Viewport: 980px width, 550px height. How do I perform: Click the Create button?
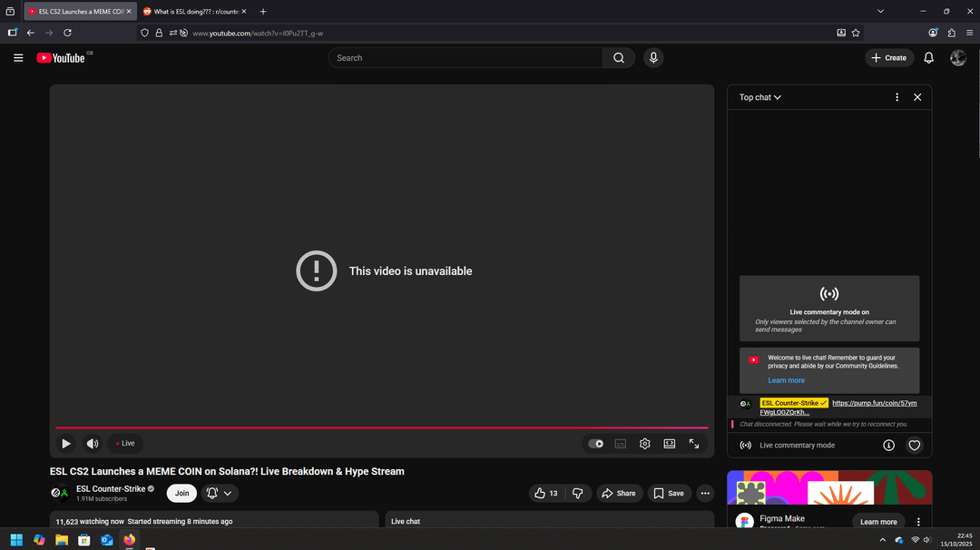pos(888,58)
